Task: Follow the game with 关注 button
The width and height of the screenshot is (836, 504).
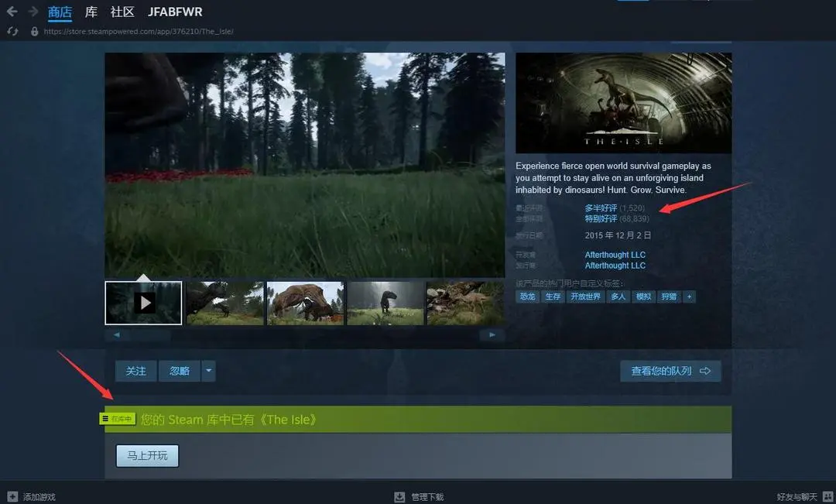Action: [136, 371]
